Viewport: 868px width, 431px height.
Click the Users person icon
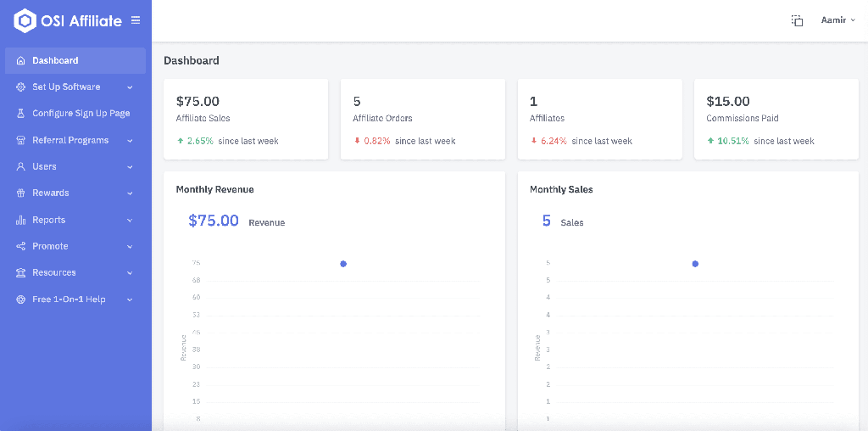click(x=20, y=167)
